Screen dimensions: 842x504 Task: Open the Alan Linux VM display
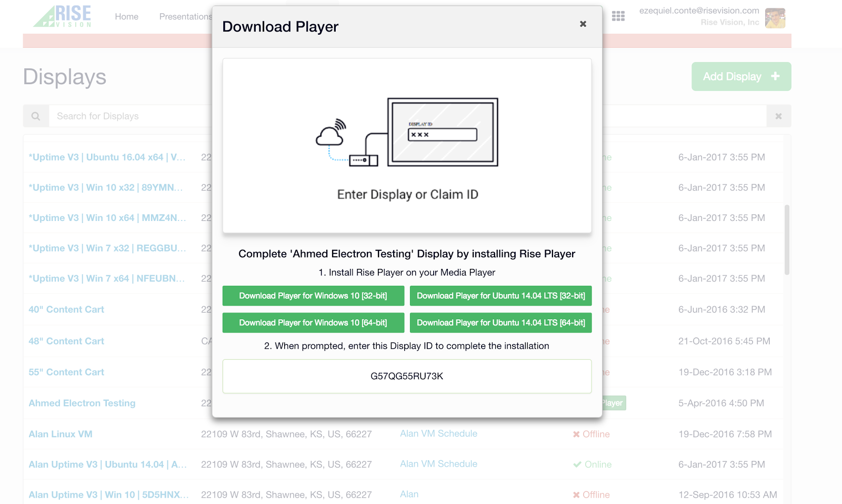click(61, 435)
